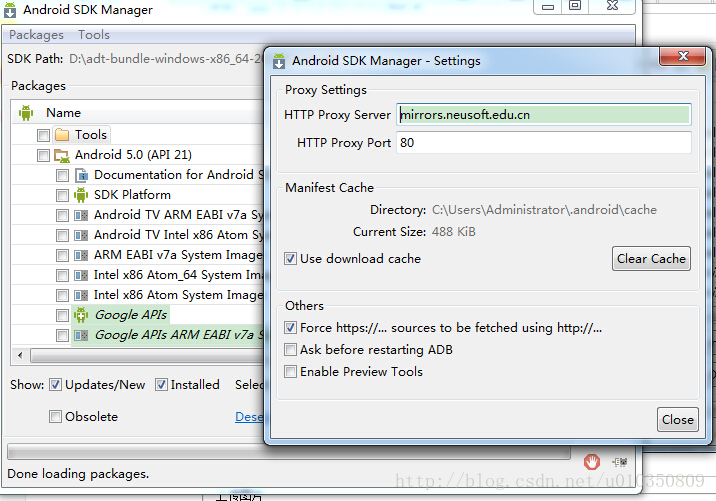Screen dimensions: 716x501
Task: Check Android TV ARM EABI v7a checkbox
Action: [63, 216]
